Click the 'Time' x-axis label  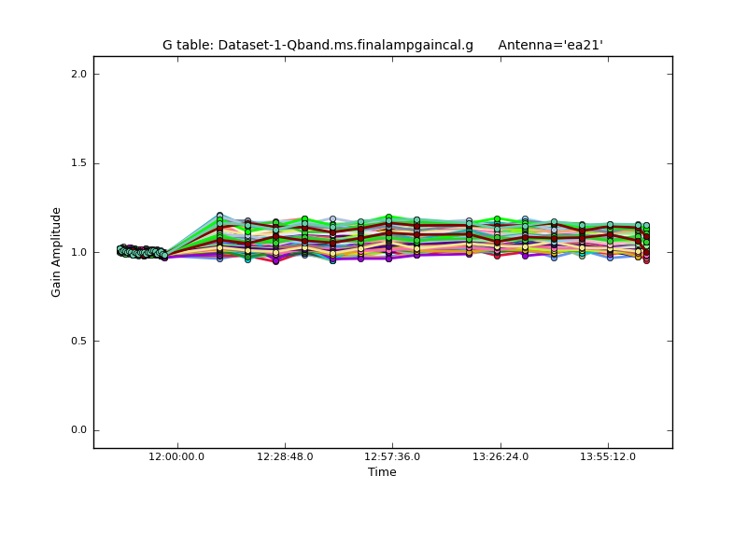point(382,472)
